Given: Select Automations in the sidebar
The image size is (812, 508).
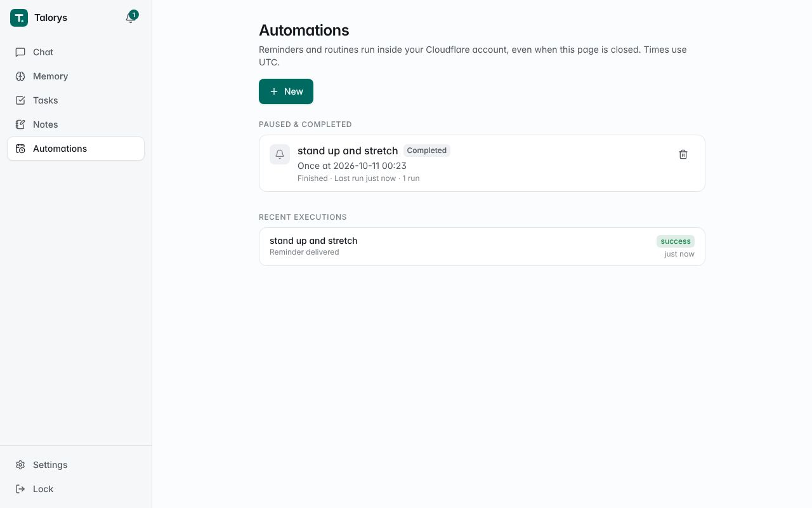Looking at the screenshot, I should coord(75,149).
